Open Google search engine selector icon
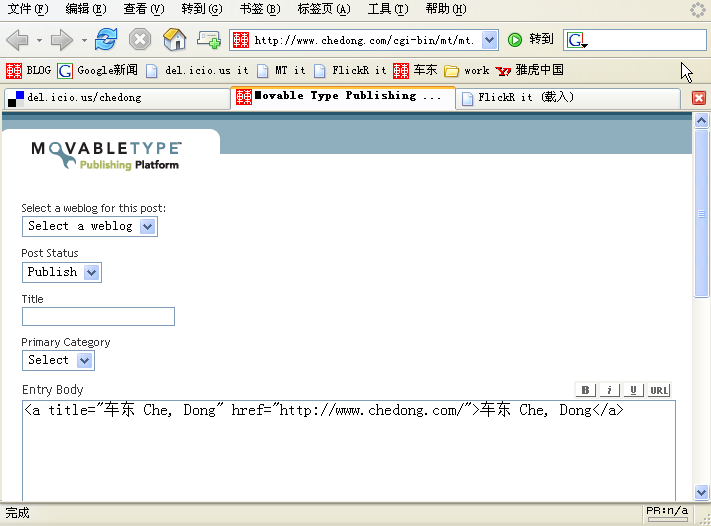The width and height of the screenshot is (711, 526). coord(577,40)
